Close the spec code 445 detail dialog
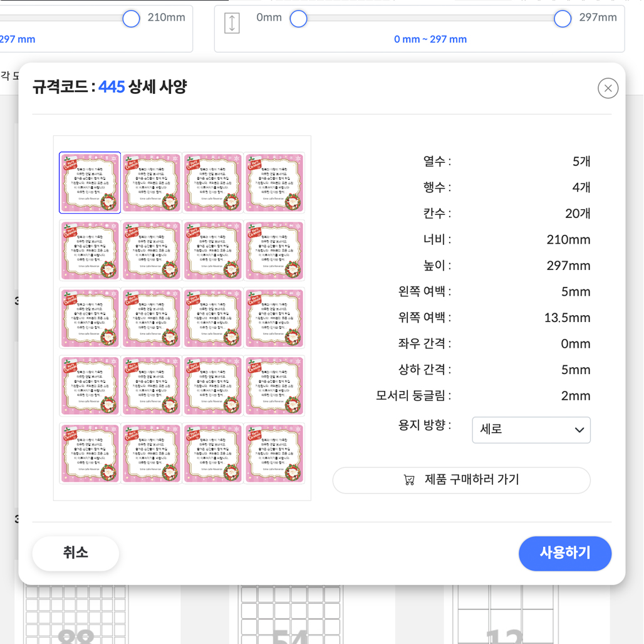The image size is (644, 644). (x=608, y=88)
